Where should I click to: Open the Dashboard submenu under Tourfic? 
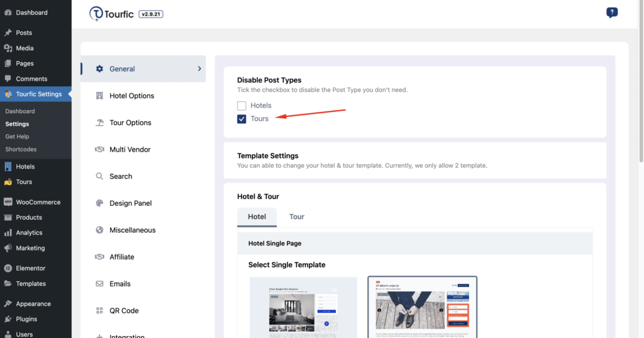click(x=19, y=111)
